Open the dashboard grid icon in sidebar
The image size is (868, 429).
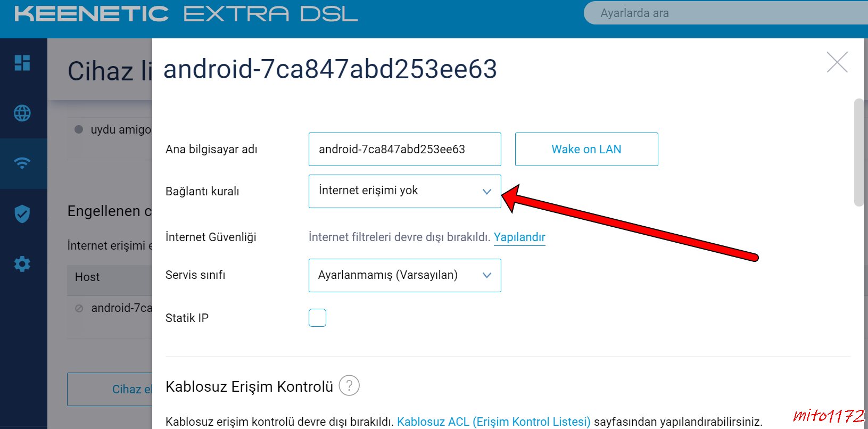pyautogui.click(x=22, y=63)
